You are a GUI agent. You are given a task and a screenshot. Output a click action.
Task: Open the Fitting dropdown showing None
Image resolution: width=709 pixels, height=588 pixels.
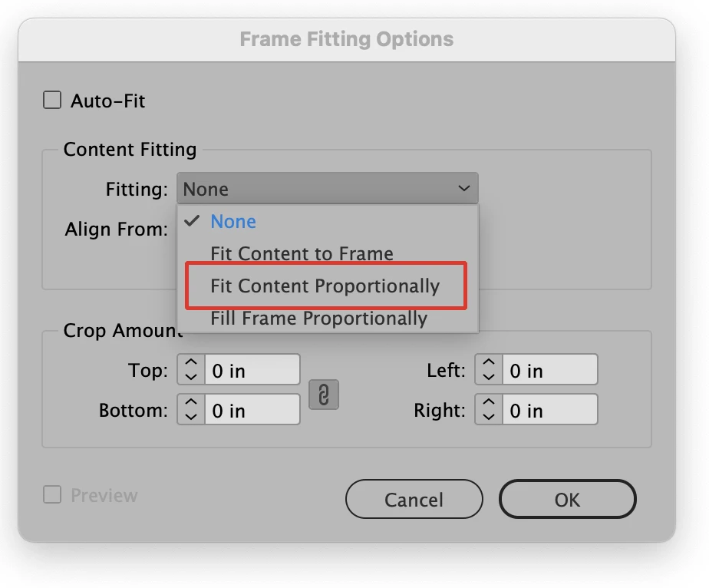[327, 189]
